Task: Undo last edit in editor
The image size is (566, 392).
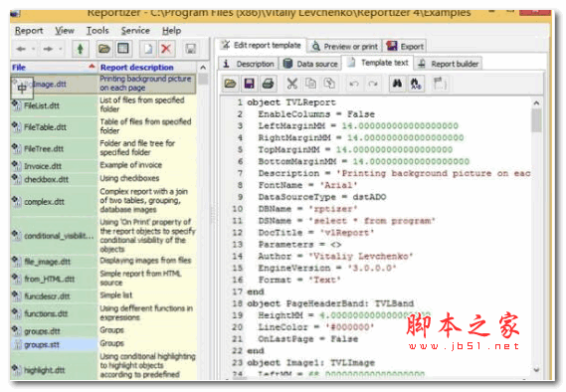Action: click(x=354, y=84)
